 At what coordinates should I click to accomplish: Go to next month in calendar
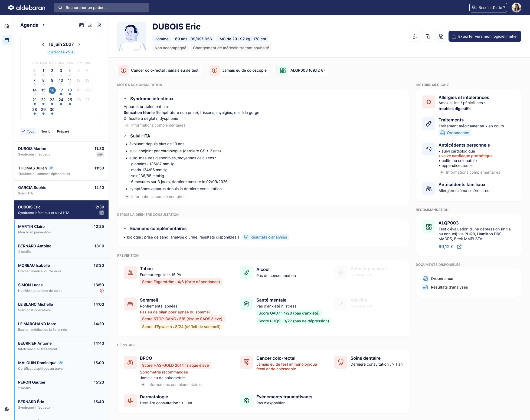click(x=79, y=44)
